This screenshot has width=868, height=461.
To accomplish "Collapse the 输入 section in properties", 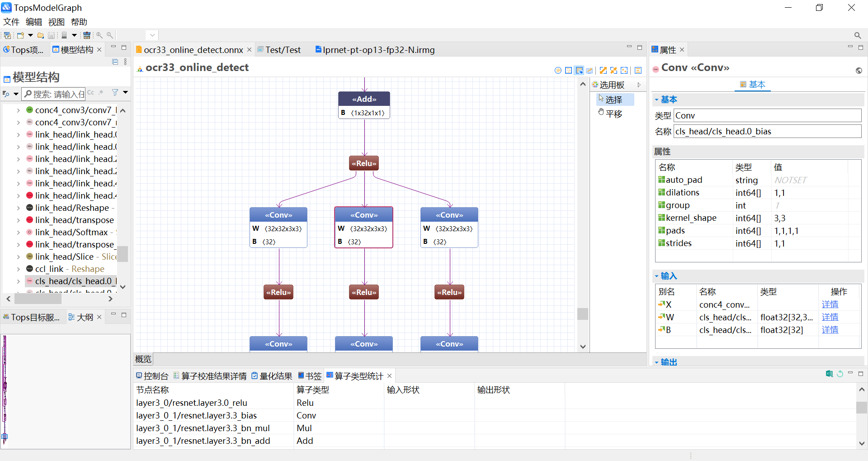I will coord(656,276).
